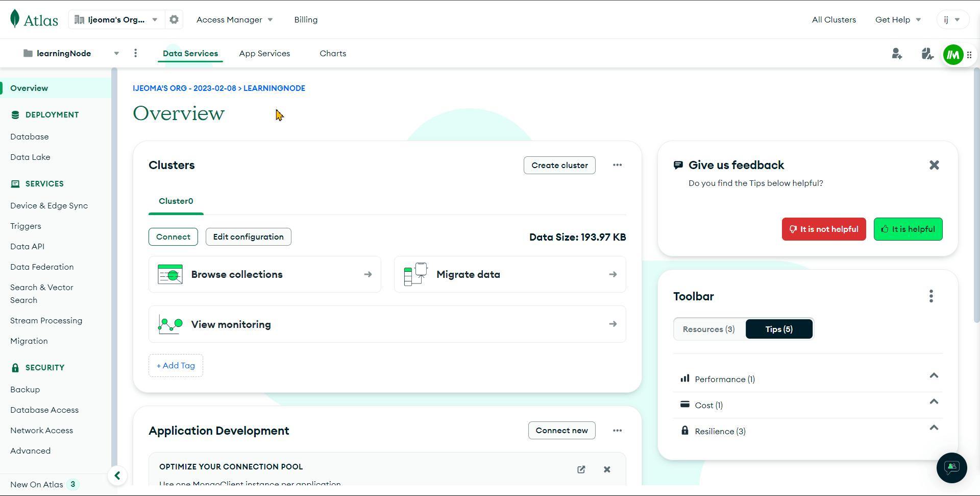Viewport: 980px width, 496px height.
Task: Close the Give us feedback card
Action: 934,165
